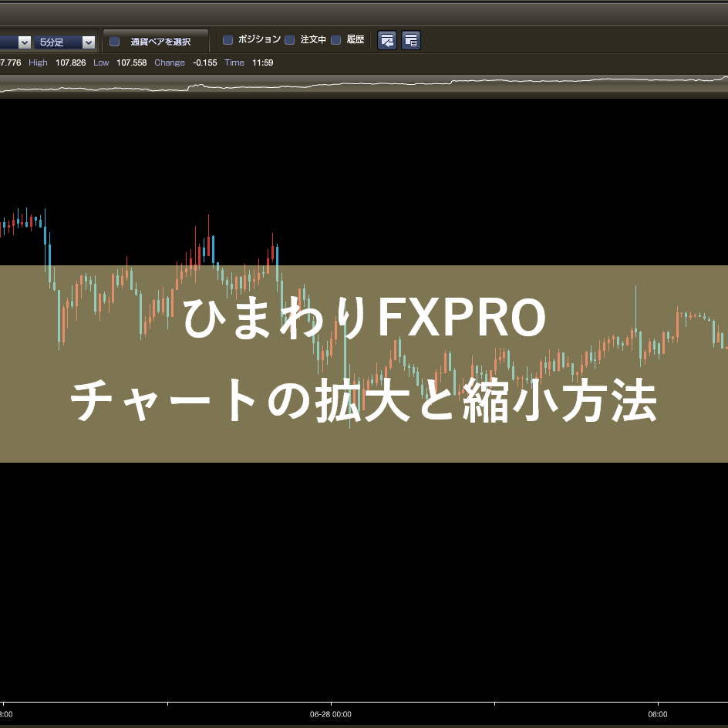Click the window icon with small list

click(411, 40)
